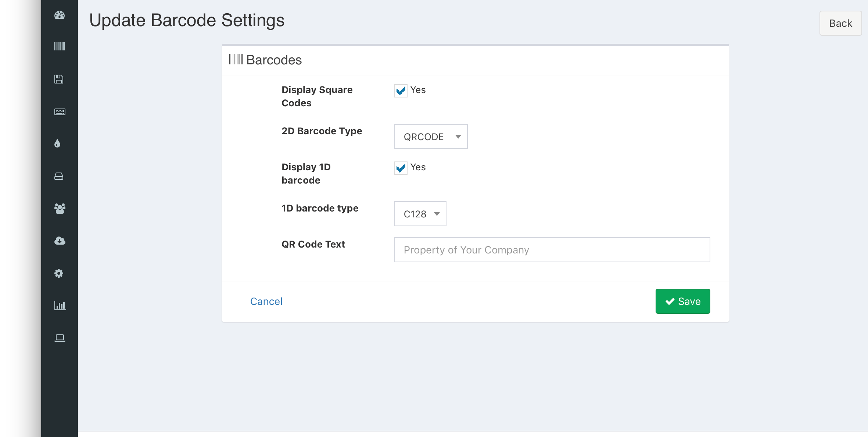Expand the 1D barcode type C128 dropdown
The height and width of the screenshot is (437, 868).
420,214
